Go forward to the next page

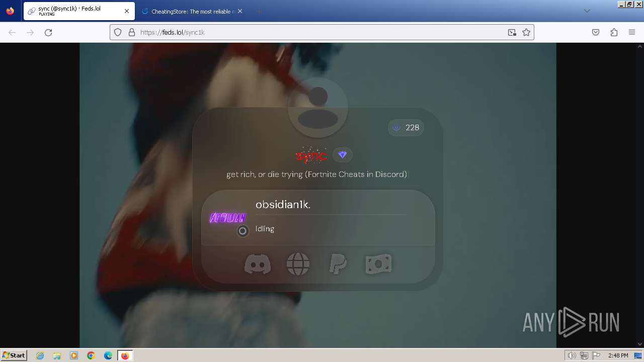pyautogui.click(x=30, y=32)
